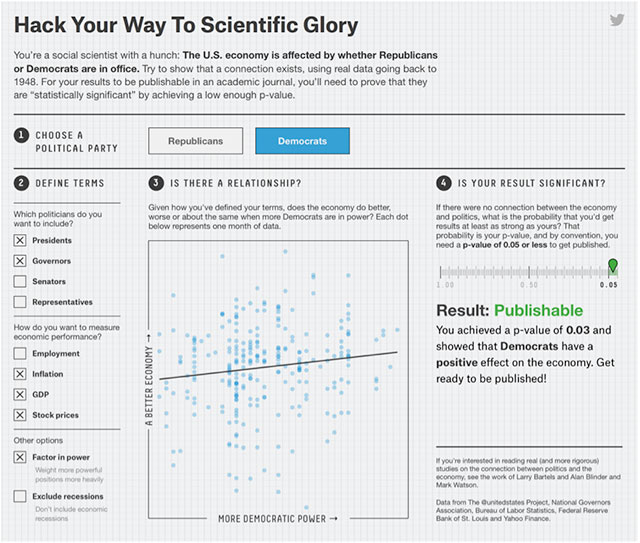Click the step 4 number badge

click(x=443, y=183)
